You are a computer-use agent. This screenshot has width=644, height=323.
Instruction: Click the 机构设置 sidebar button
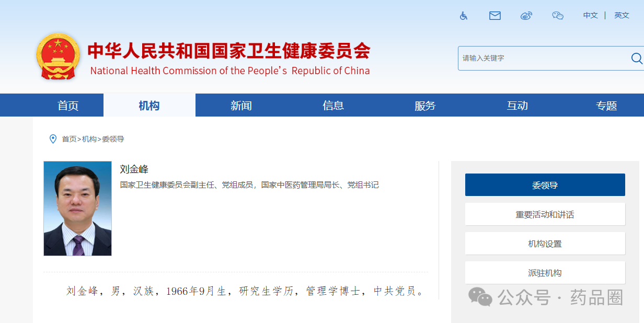click(x=545, y=244)
